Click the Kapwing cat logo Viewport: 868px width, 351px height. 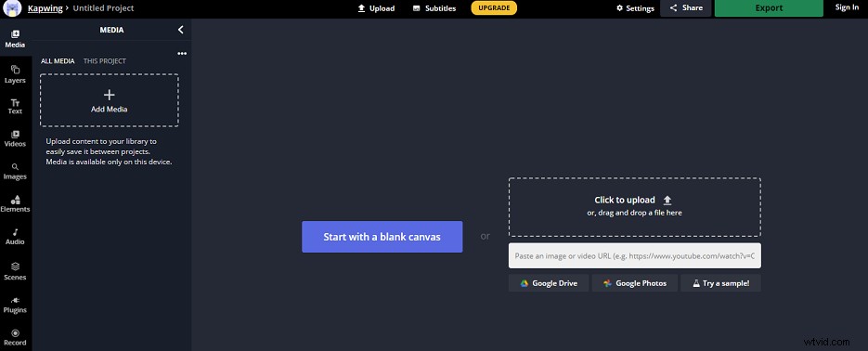pyautogui.click(x=12, y=7)
